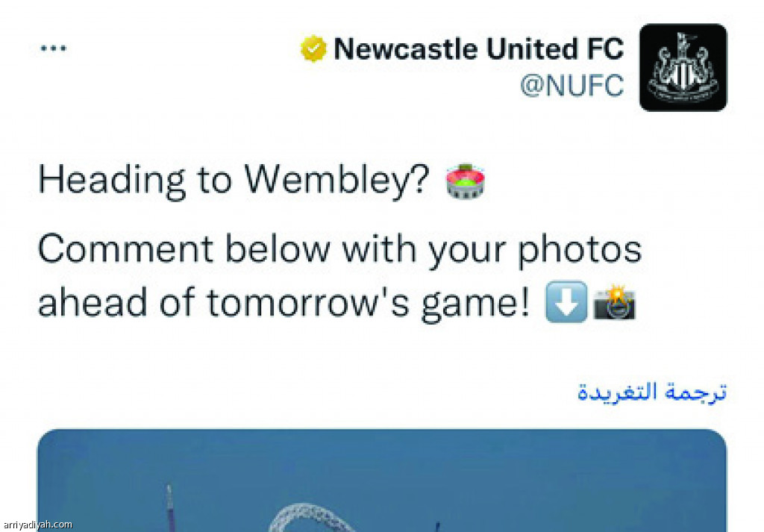Viewport: 764px width, 532px height.
Task: Click the blue down-arrow emoji
Action: coord(566,304)
